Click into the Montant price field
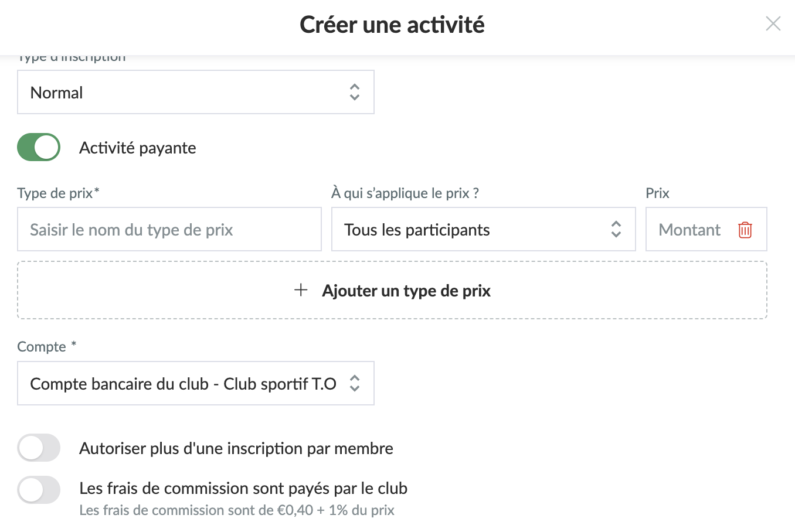The width and height of the screenshot is (795, 532). pos(689,230)
